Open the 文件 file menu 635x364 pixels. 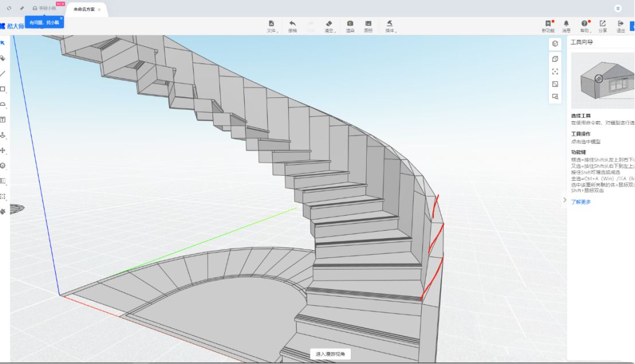[x=272, y=26]
